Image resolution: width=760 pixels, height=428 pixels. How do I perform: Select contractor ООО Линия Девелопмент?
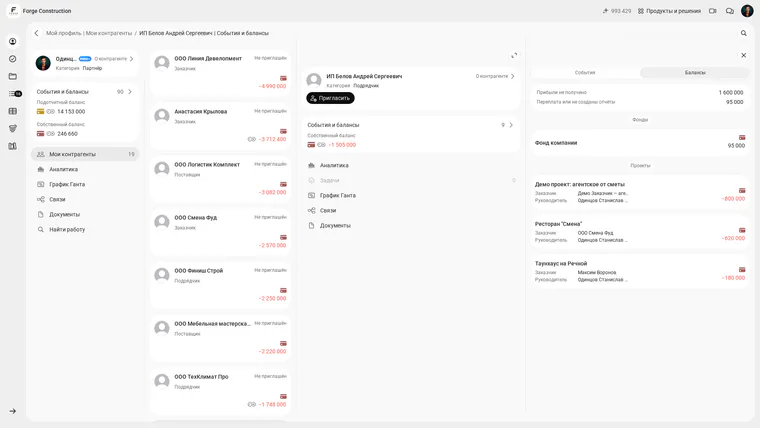[220, 73]
